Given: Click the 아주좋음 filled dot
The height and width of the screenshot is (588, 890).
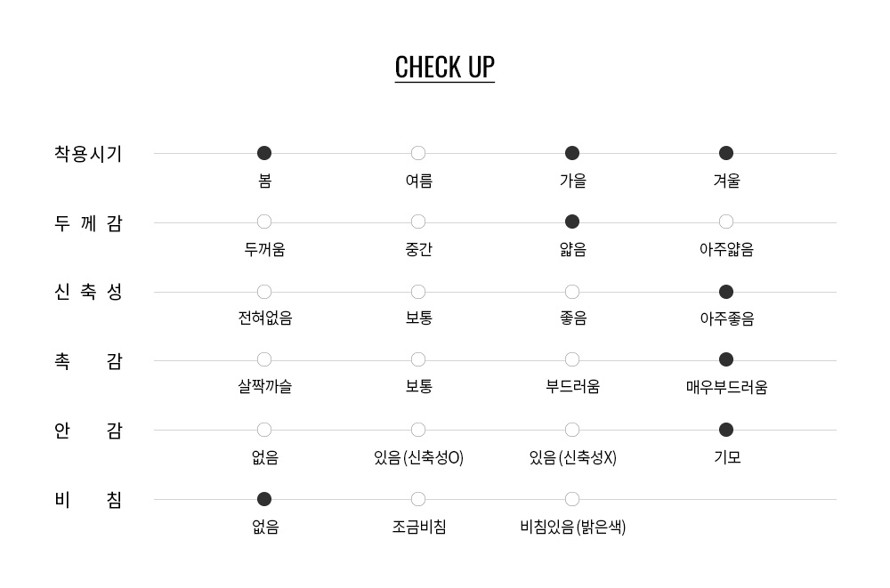Looking at the screenshot, I should coord(726,292).
